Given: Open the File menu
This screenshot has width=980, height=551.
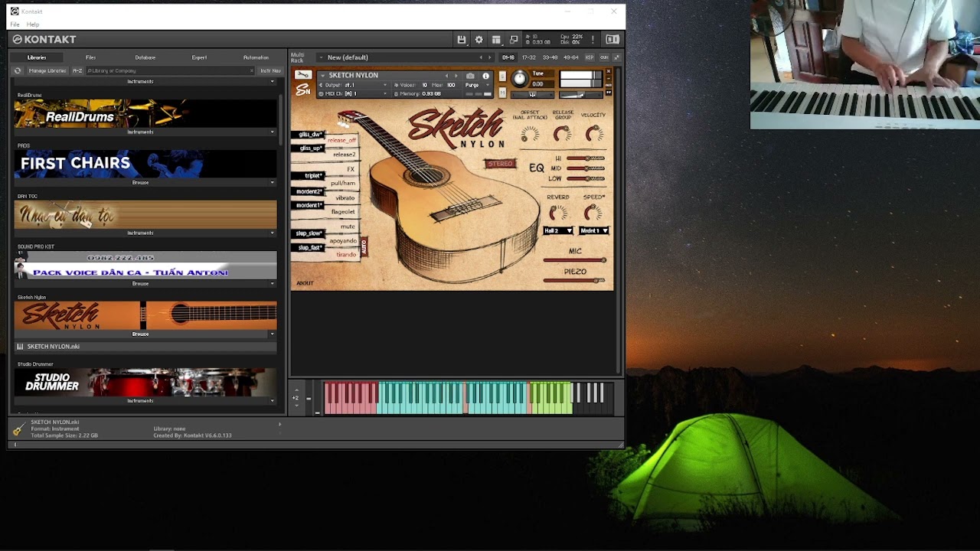Looking at the screenshot, I should pos(15,24).
